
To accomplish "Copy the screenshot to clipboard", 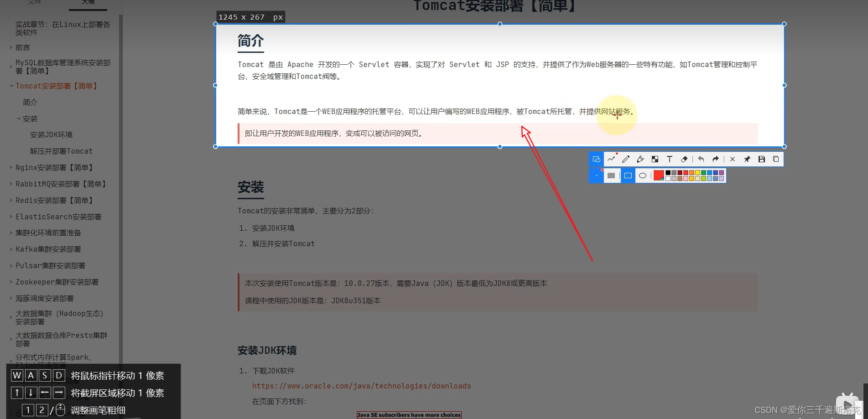I will [776, 159].
